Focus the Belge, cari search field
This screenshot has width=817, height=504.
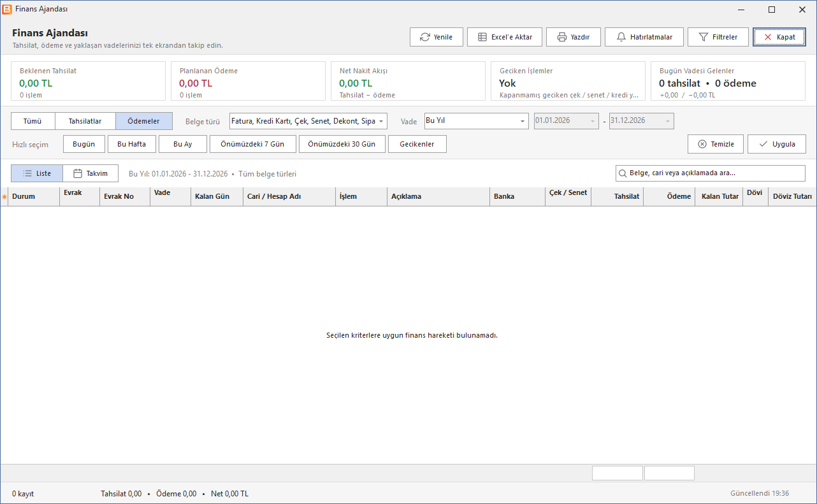pyautogui.click(x=711, y=173)
